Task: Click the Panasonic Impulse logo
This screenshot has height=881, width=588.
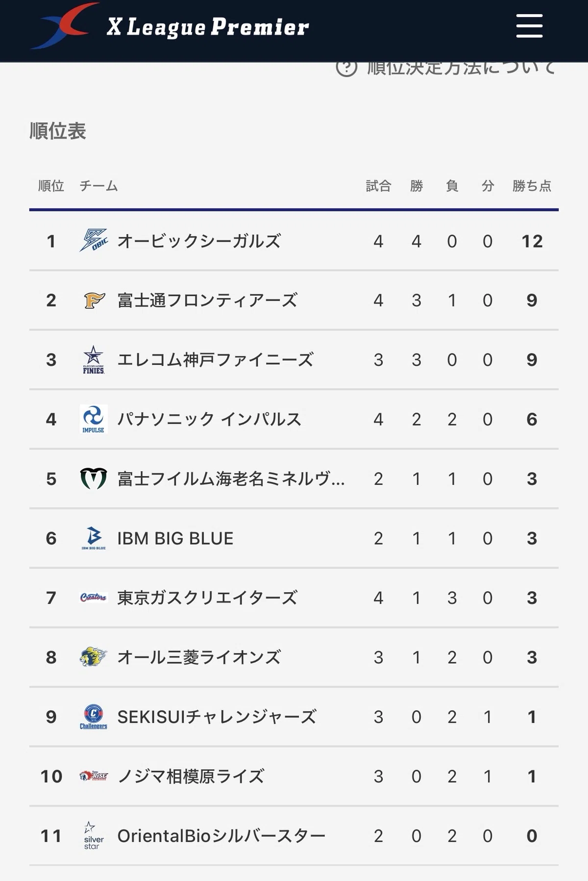Action: tap(94, 419)
